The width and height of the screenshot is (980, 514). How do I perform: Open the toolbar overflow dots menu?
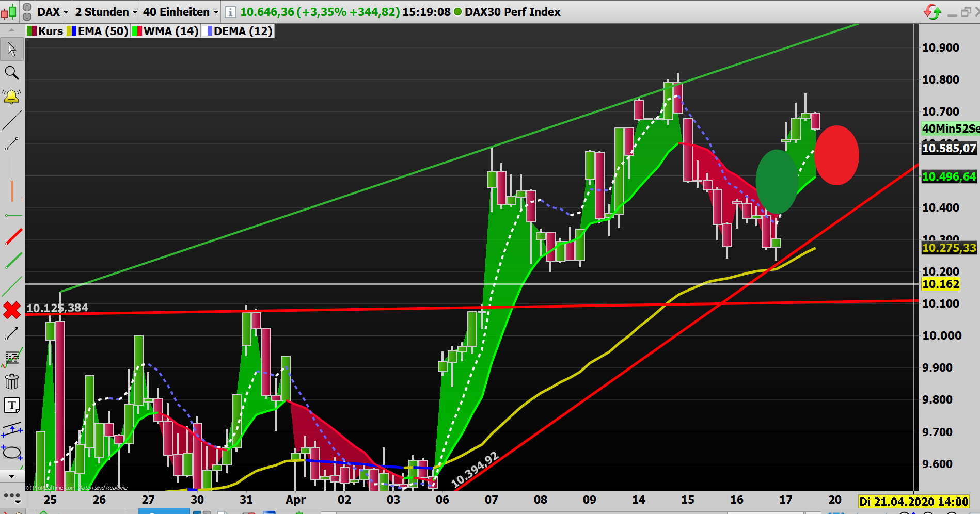pos(12,496)
